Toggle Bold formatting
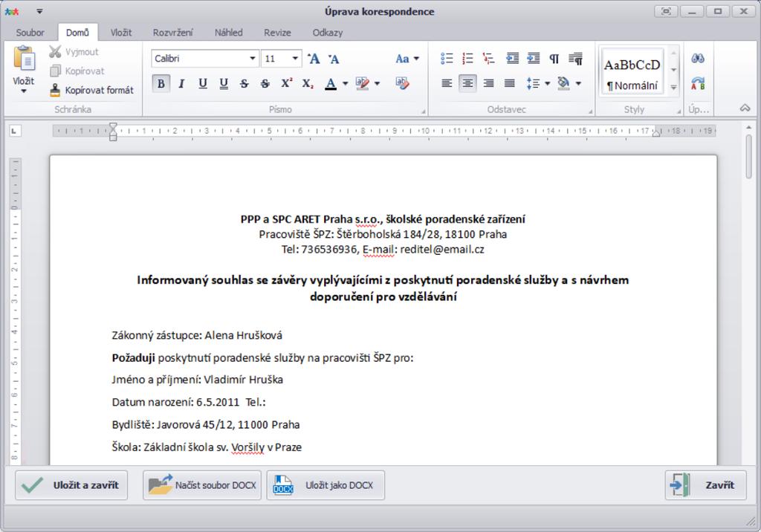 161,83
